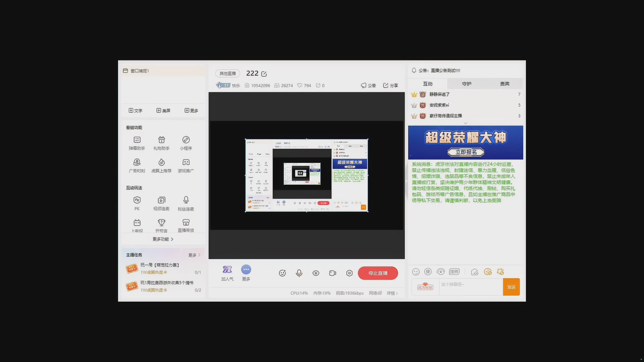Open 虎牙上推荐 flame icon
This screenshot has height=362, width=644.
161,166
